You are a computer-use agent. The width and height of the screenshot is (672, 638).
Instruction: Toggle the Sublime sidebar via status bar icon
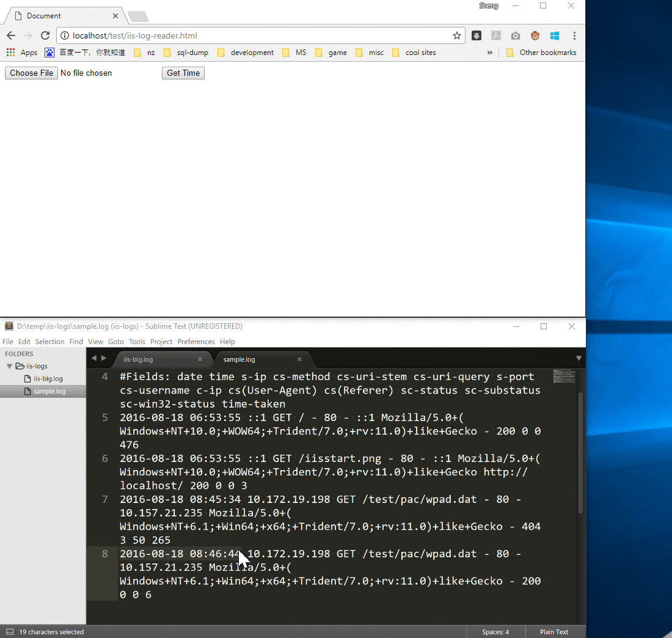(10, 632)
